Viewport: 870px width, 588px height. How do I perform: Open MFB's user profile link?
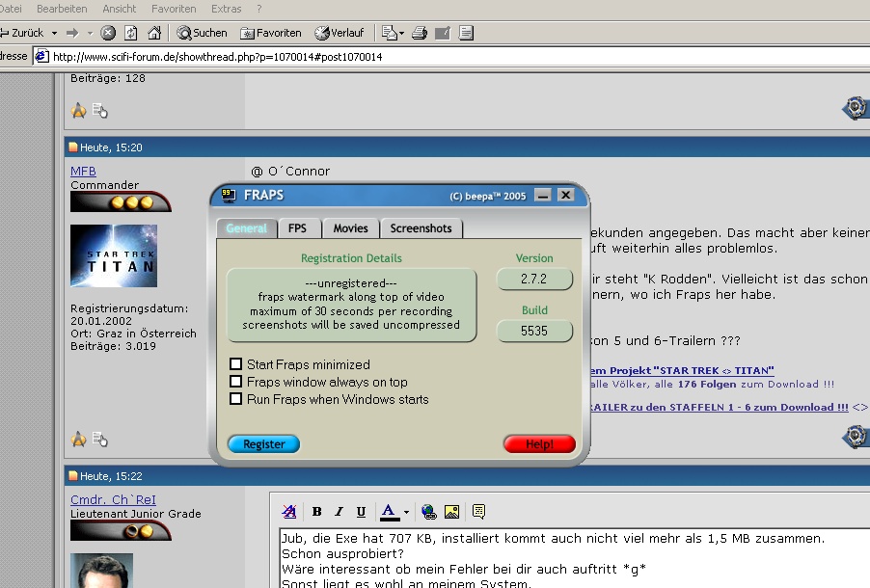[x=83, y=172]
